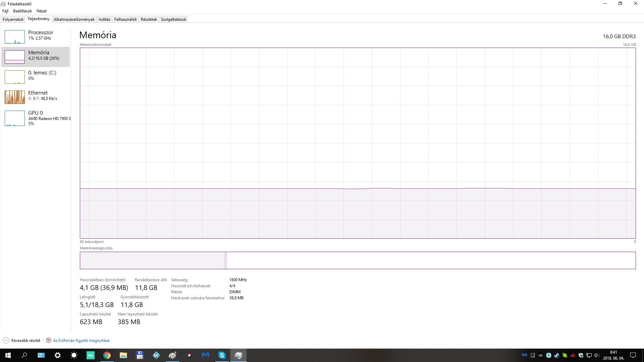The height and width of the screenshot is (362, 644).
Task: Open Google Chrome from the taskbar
Action: pyautogui.click(x=107, y=355)
